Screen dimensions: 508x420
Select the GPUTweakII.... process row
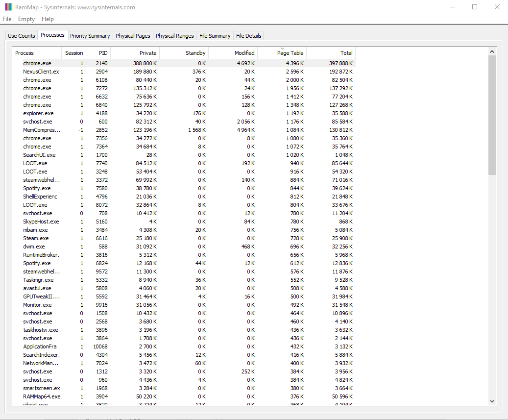tap(184, 296)
